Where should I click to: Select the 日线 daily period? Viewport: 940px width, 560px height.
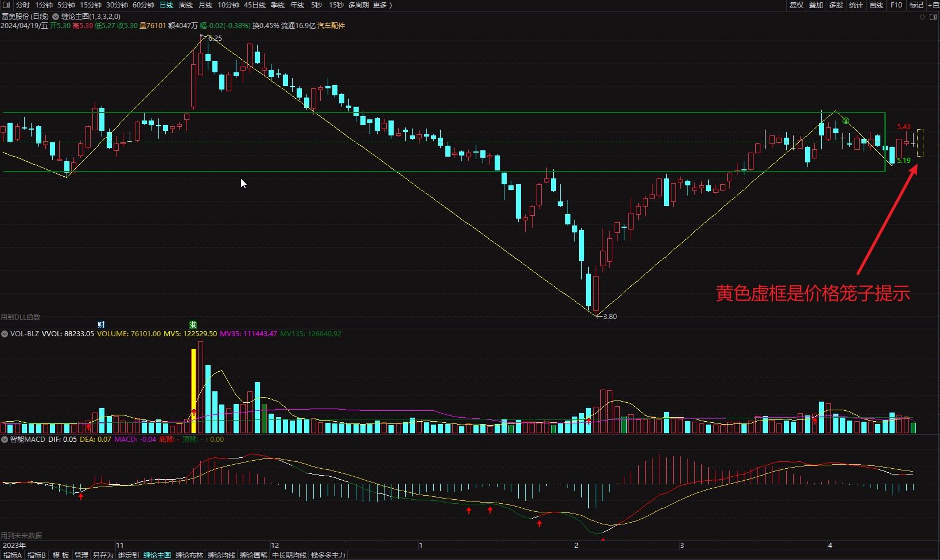[x=166, y=5]
